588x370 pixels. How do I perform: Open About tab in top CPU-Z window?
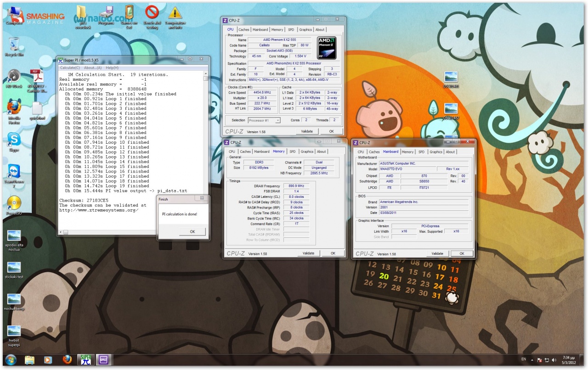pyautogui.click(x=320, y=29)
